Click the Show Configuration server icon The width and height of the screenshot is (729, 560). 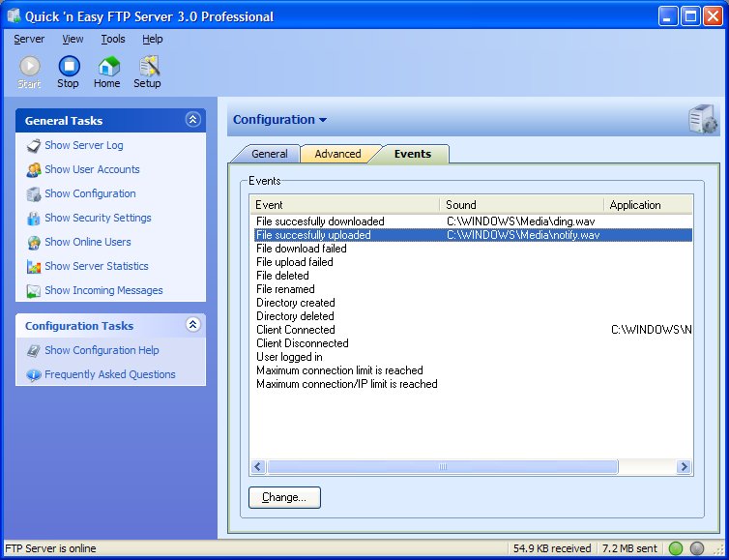coord(34,194)
